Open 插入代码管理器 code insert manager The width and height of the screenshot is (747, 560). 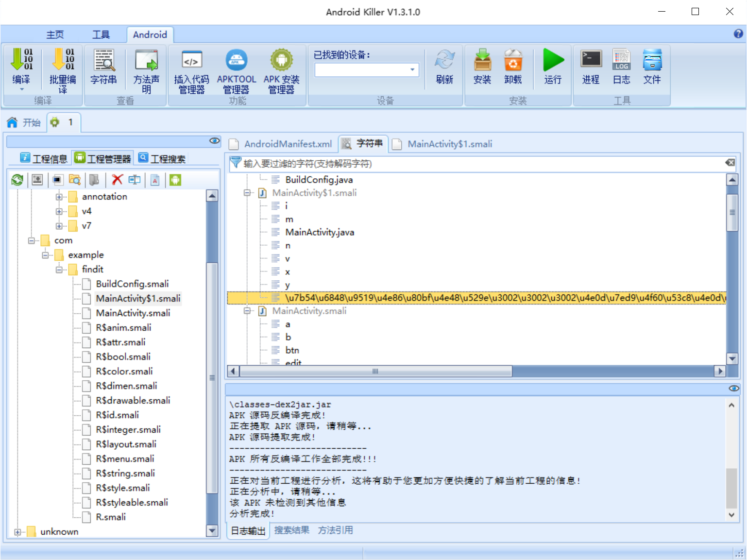[x=192, y=71]
